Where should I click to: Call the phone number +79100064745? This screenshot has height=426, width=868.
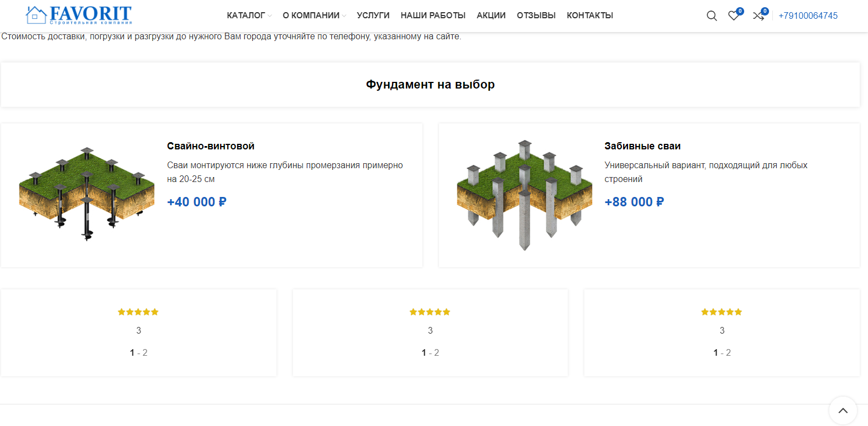coord(808,15)
